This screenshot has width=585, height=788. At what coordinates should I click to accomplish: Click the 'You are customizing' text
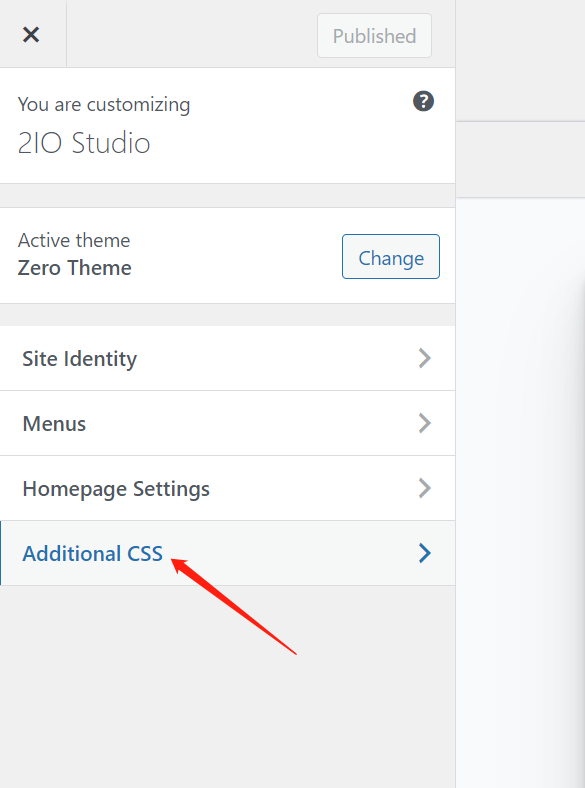click(x=104, y=105)
